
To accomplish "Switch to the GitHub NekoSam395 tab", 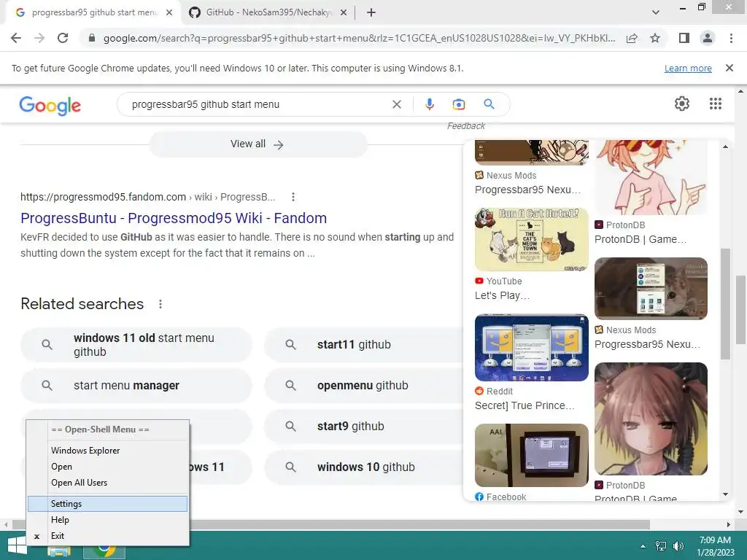I will click(x=268, y=12).
